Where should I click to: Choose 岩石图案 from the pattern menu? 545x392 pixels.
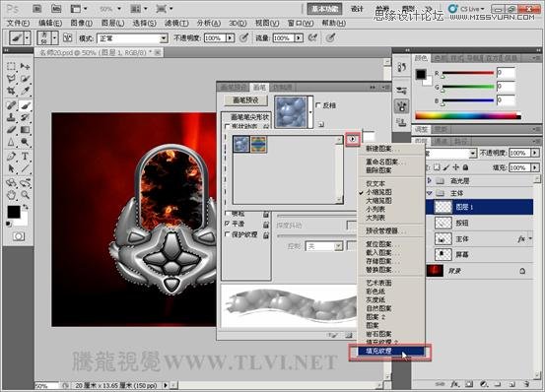pyautogui.click(x=390, y=334)
